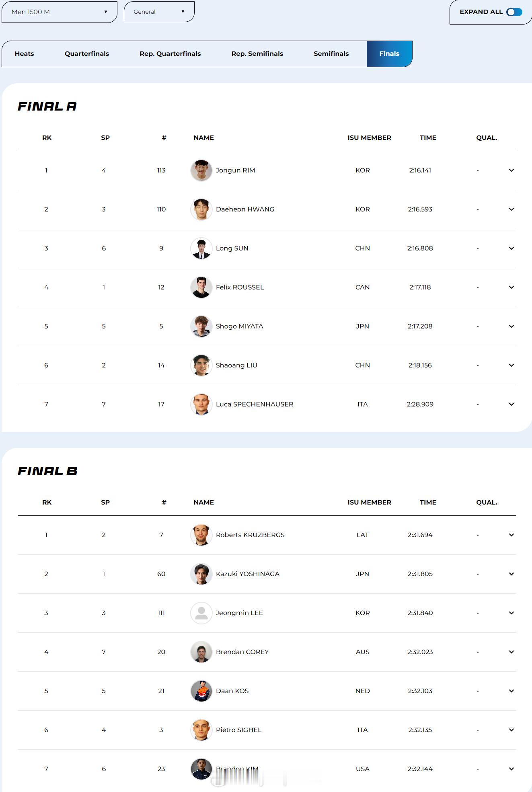Click the Shogo MIYATA name link
Image resolution: width=532 pixels, height=792 pixels.
[239, 326]
